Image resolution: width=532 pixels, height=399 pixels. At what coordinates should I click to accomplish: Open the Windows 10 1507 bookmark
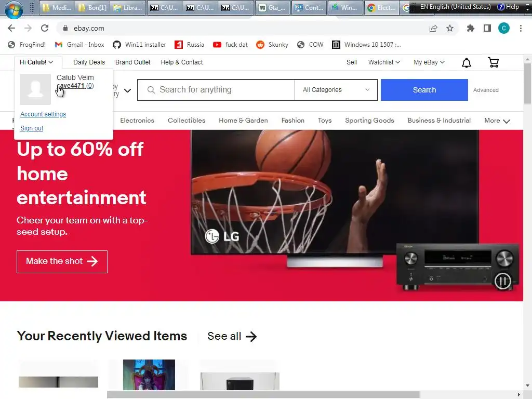click(366, 45)
